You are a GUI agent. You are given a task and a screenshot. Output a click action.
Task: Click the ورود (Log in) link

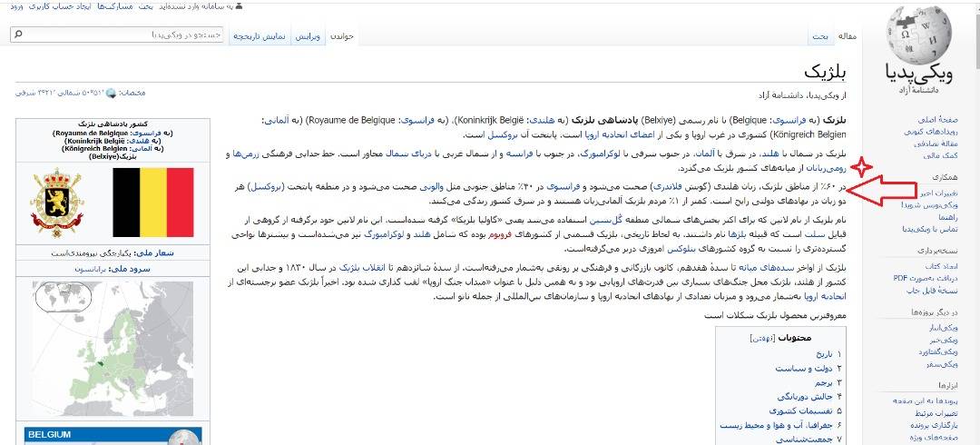coord(15,5)
